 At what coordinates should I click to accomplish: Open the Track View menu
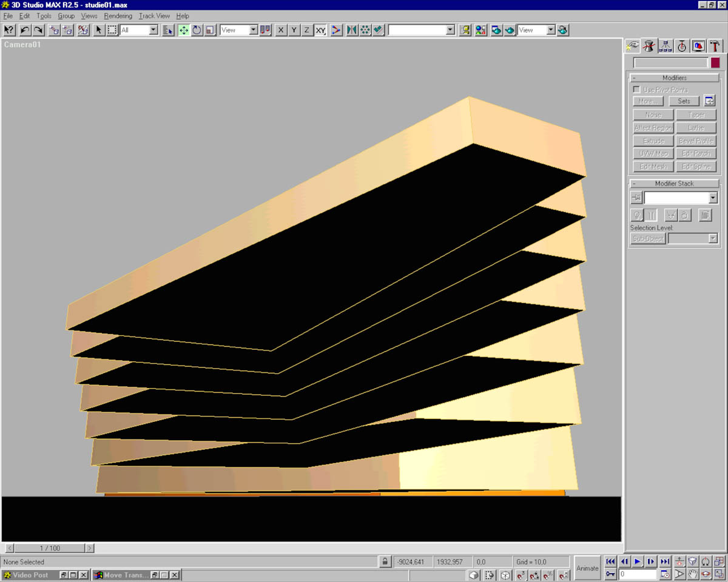coord(154,16)
